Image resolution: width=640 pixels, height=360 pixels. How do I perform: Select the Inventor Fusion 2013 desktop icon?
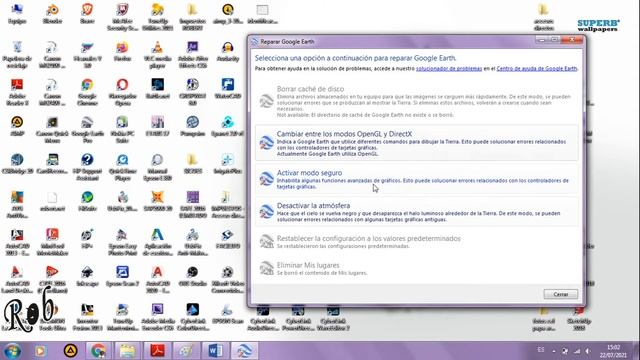coord(87,318)
